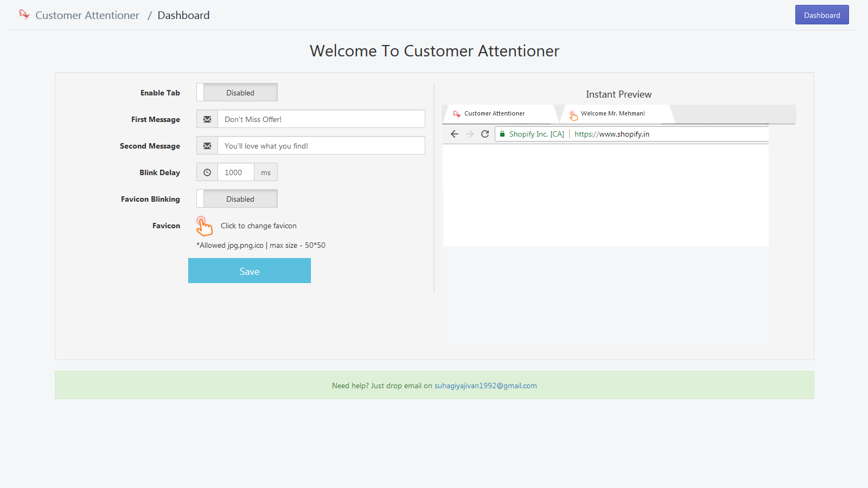Screen dimensions: 868x488
Task: Click the clock icon next to Blink Delay
Action: point(207,172)
